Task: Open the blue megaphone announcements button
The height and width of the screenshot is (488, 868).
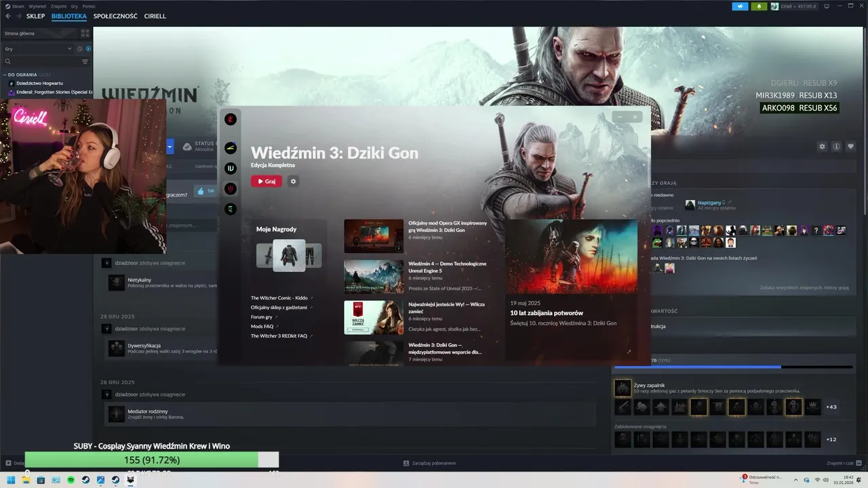Action: coord(740,6)
